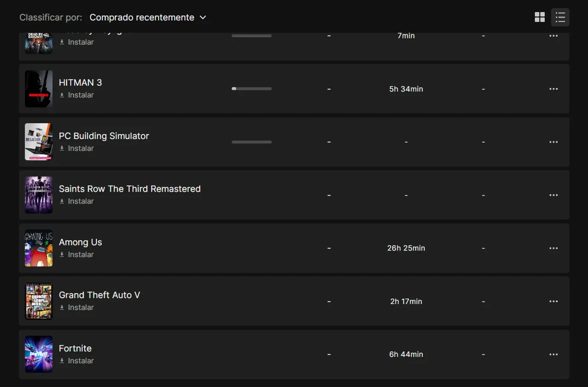Open more options for Grand Theft Auto V

[x=553, y=301]
